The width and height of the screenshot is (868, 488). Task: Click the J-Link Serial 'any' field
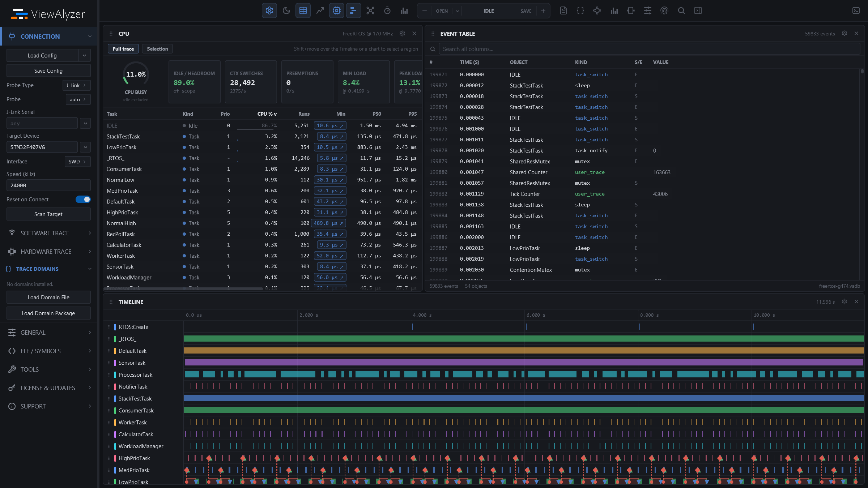point(42,123)
